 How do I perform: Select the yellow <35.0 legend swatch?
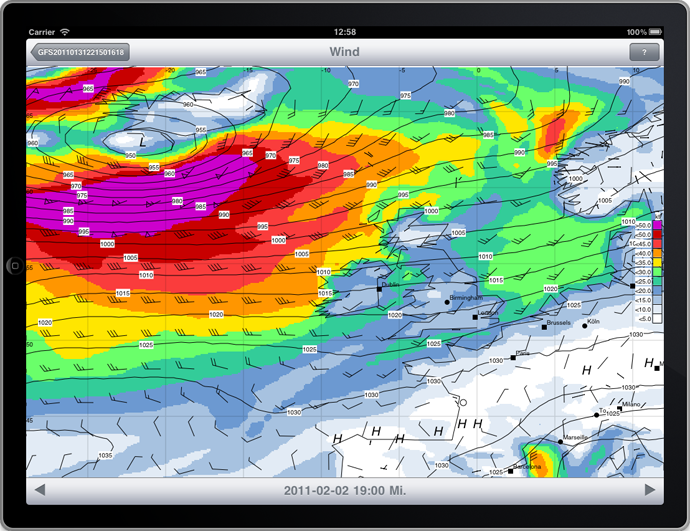click(656, 263)
